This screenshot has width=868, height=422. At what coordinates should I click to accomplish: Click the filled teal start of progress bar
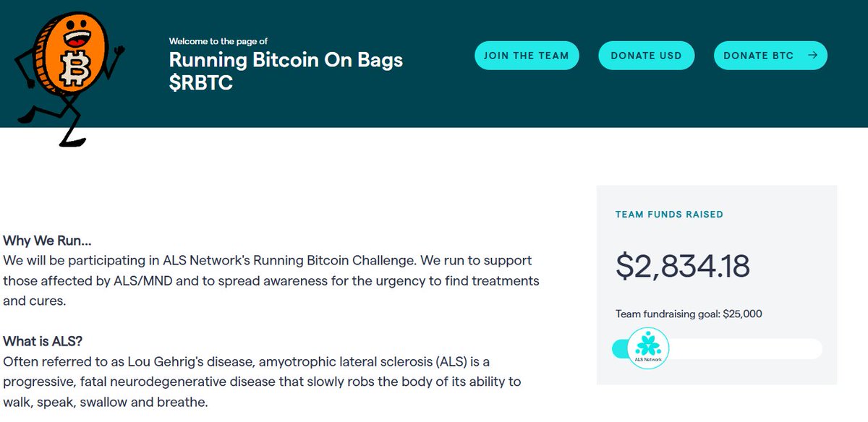point(619,349)
